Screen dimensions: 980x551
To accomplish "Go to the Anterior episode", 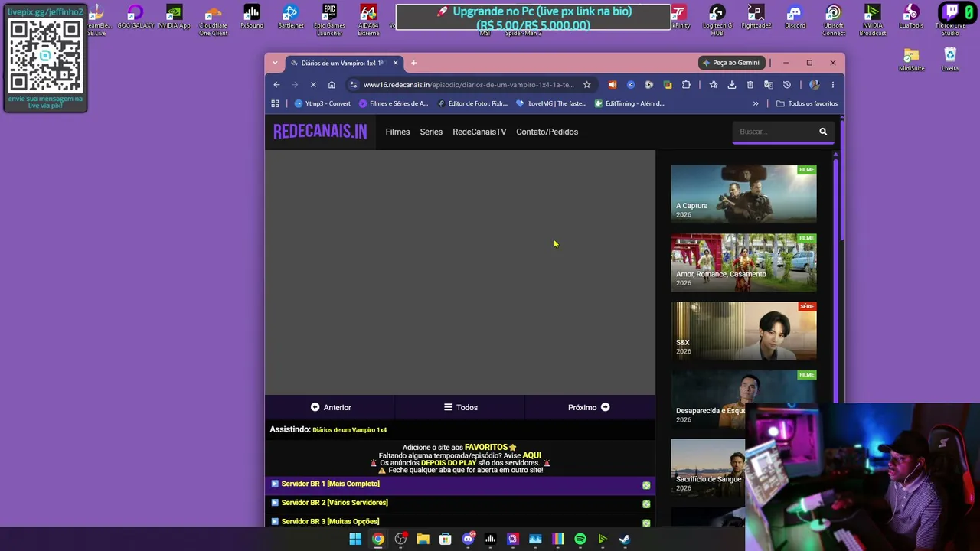I will pos(331,407).
